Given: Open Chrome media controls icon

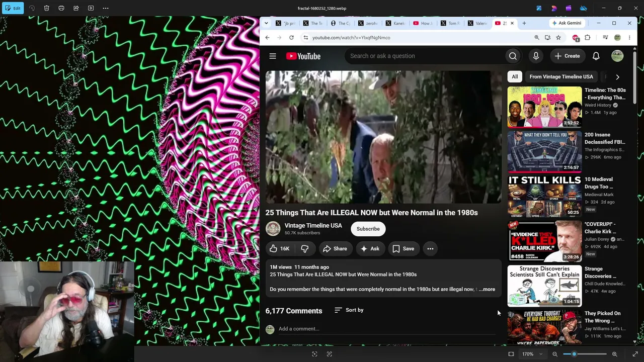Looking at the screenshot, I should point(605,38).
